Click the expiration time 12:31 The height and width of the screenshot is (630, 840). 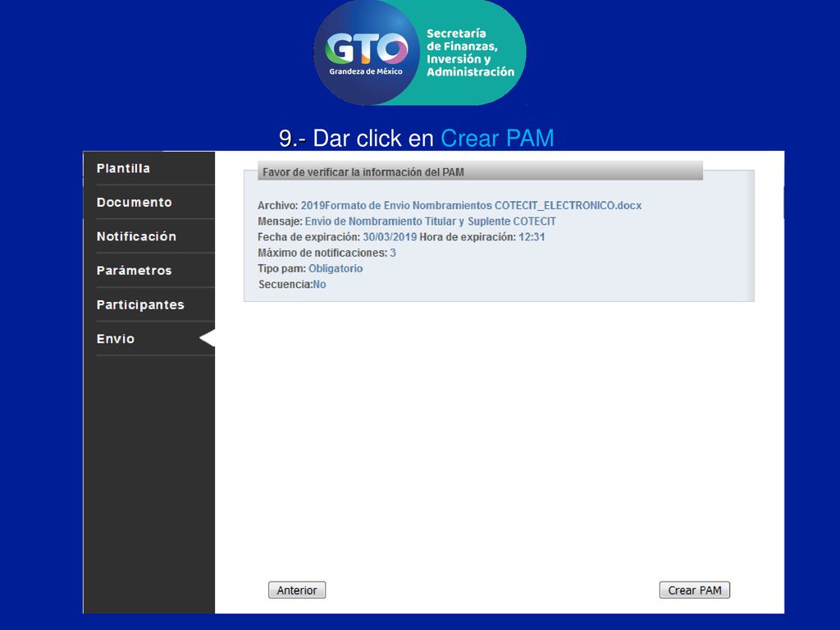tap(532, 237)
